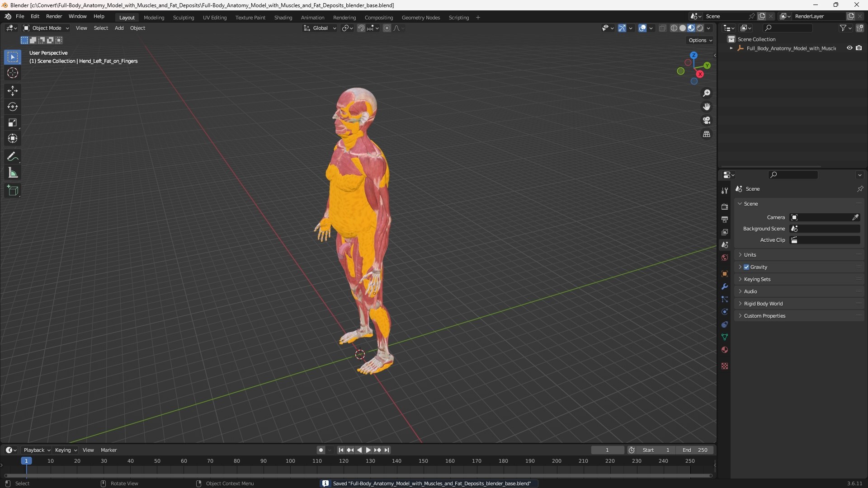The height and width of the screenshot is (488, 868).
Task: Open the Object properties tab
Action: pos(725,274)
